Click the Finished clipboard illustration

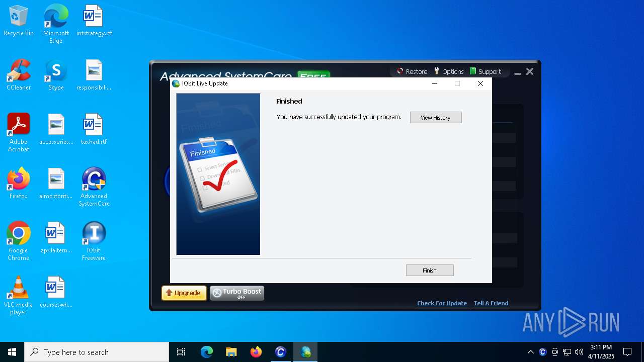pyautogui.click(x=218, y=174)
